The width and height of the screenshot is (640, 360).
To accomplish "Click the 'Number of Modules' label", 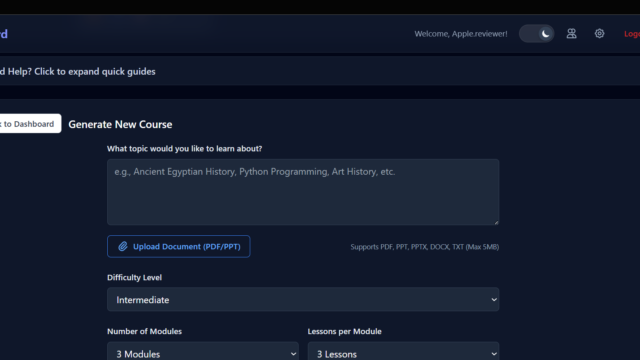I will point(144,331).
